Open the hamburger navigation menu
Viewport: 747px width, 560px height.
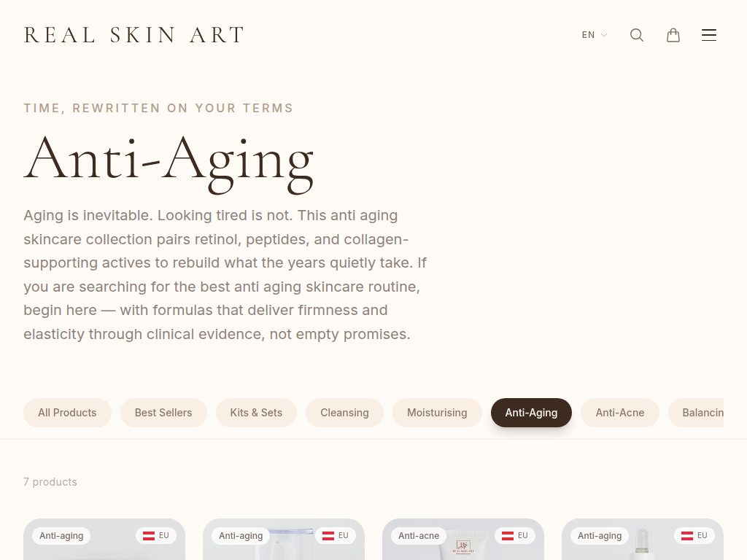709,35
